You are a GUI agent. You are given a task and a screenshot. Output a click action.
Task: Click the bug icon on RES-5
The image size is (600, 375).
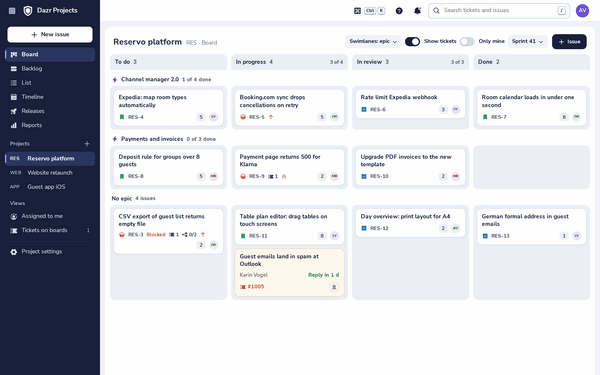[x=243, y=117]
